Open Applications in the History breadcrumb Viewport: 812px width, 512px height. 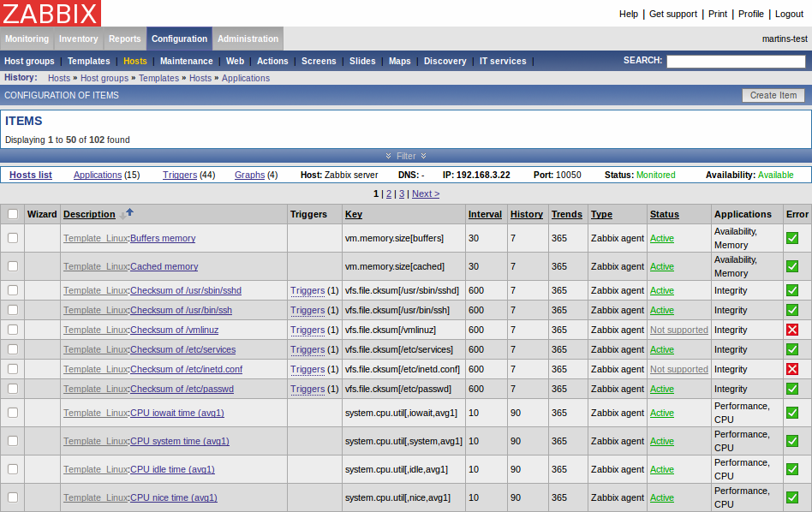click(x=246, y=78)
